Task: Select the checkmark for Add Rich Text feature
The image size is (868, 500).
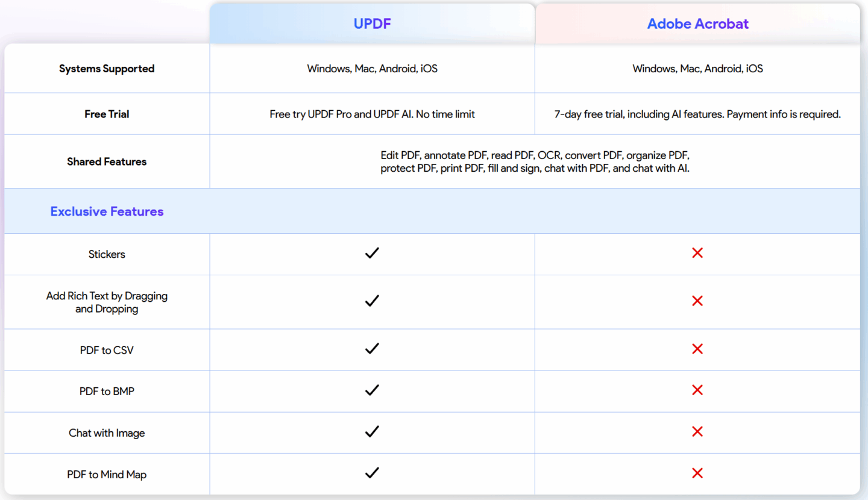Action: coord(372,301)
